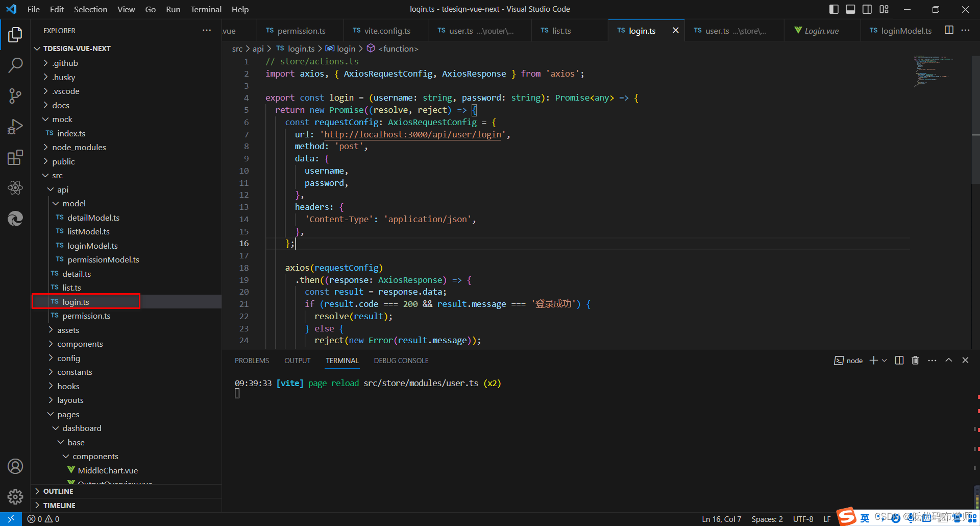
Task: Open the Source Control view
Action: click(15, 96)
